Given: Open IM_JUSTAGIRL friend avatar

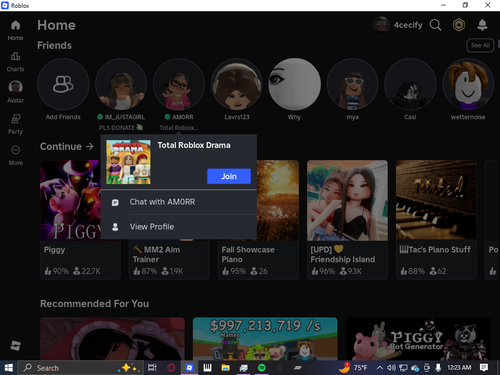Looking at the screenshot, I should (x=121, y=84).
